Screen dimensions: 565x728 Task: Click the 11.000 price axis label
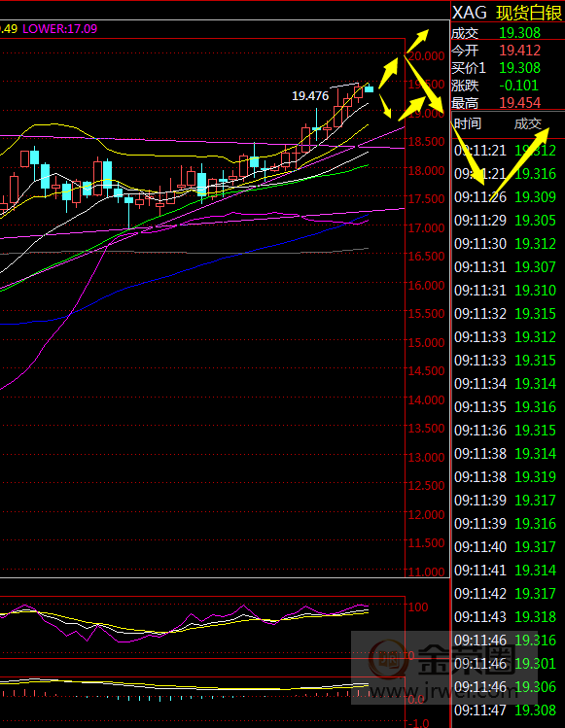426,572
